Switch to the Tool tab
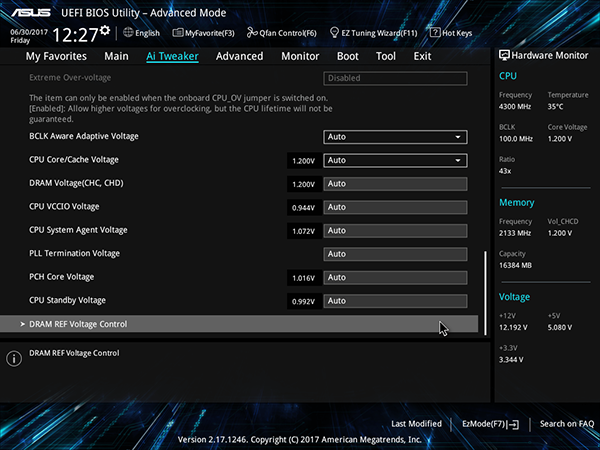 point(386,56)
